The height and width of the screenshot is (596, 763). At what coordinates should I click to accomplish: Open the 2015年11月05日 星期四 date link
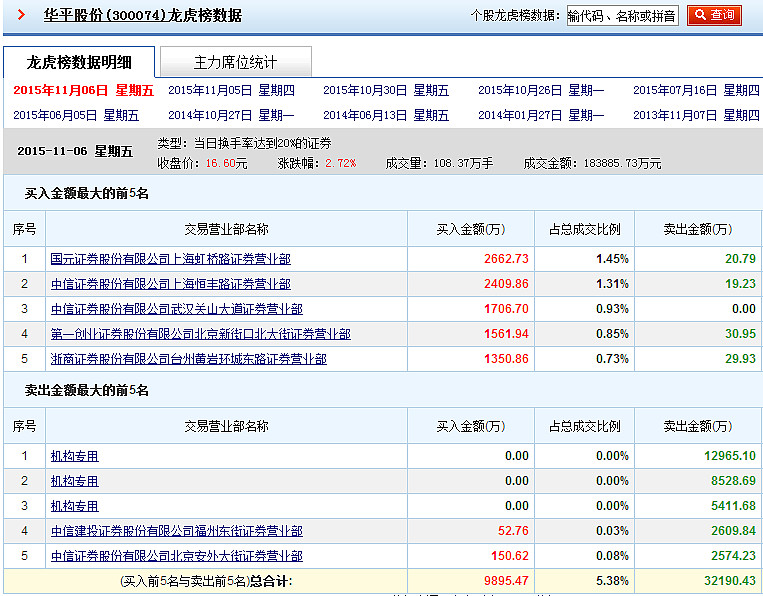coord(231,91)
